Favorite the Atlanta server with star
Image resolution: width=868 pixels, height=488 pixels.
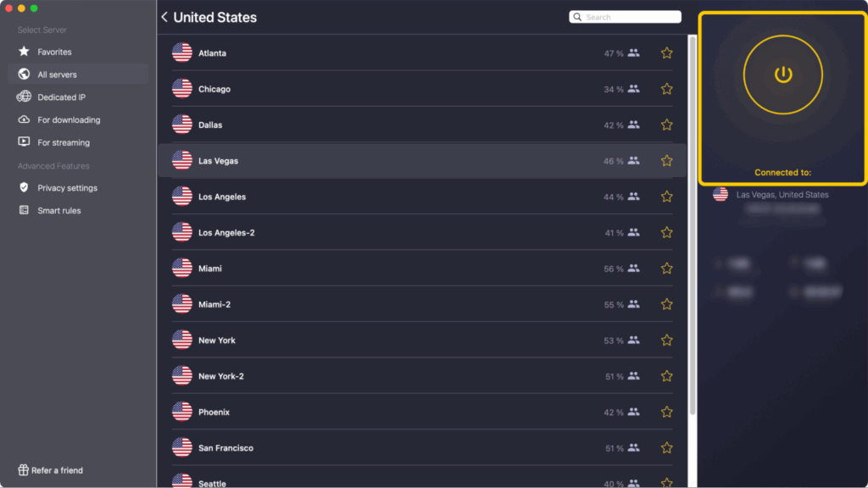[667, 53]
